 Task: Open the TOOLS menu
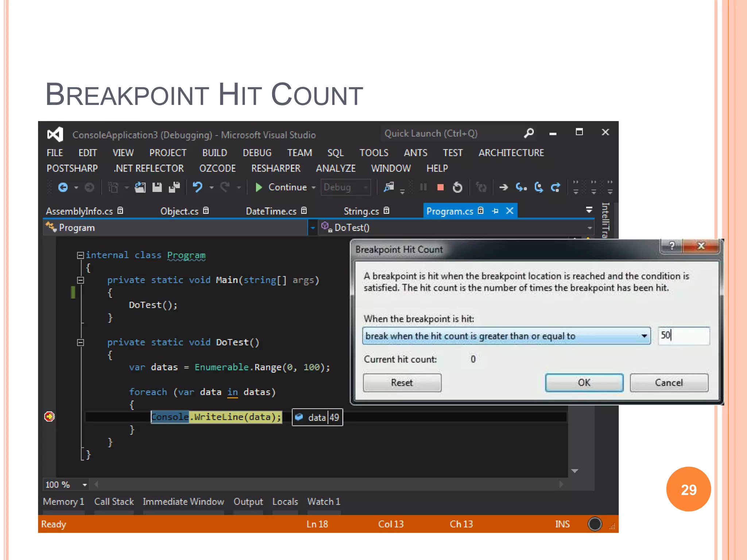coord(374,153)
